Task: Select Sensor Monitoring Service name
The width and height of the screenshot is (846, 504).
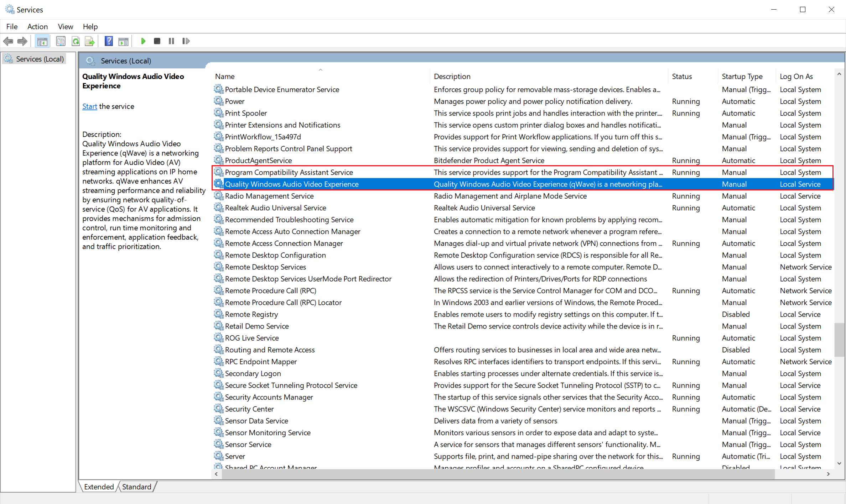Action: (x=268, y=433)
